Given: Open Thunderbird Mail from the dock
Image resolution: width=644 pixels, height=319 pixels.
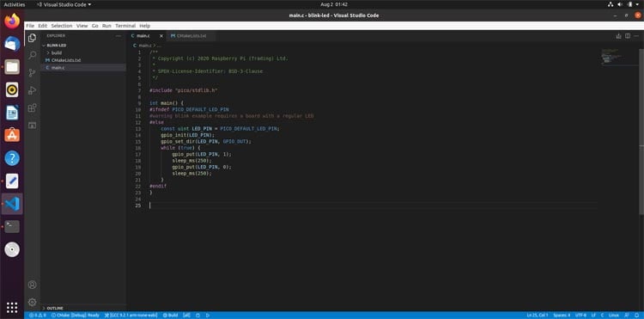Looking at the screenshot, I should [x=12, y=44].
